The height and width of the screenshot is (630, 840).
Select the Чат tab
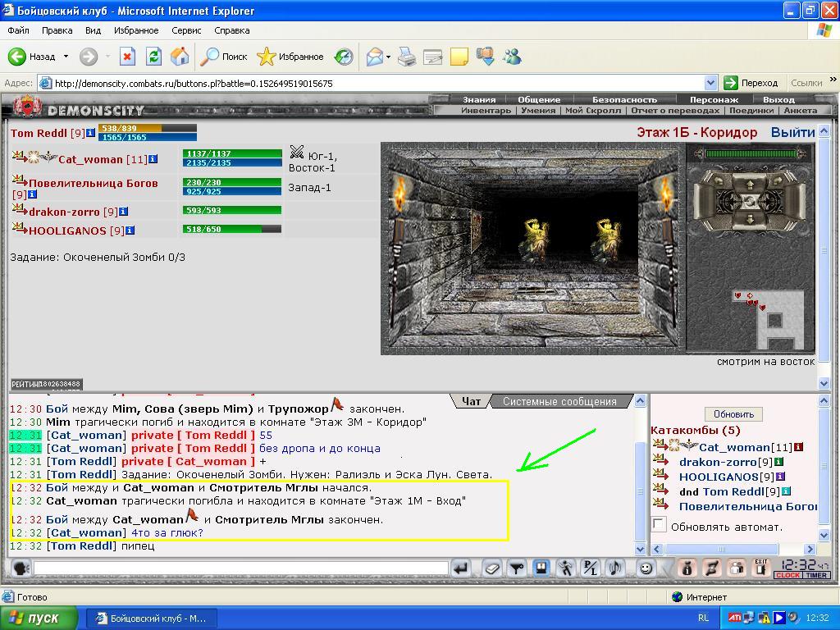click(472, 401)
